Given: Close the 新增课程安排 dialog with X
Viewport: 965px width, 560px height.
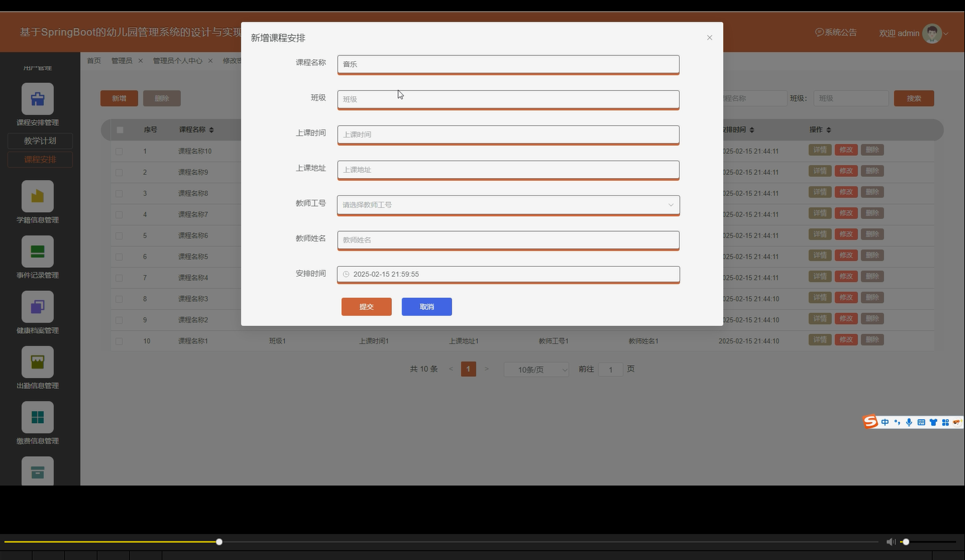Looking at the screenshot, I should (x=710, y=38).
